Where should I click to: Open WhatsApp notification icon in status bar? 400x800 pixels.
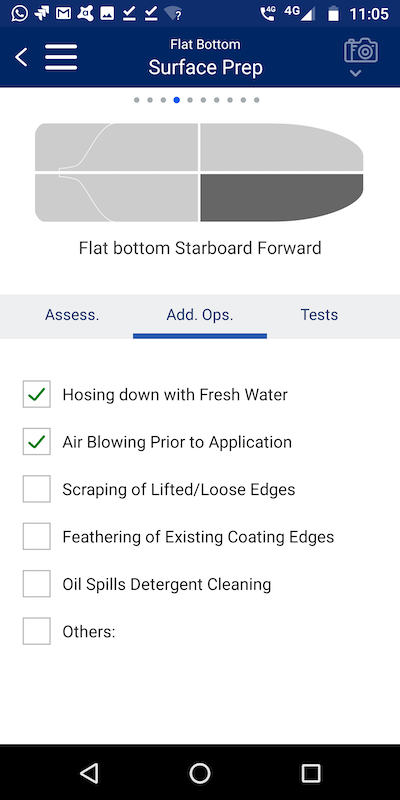tap(19, 13)
